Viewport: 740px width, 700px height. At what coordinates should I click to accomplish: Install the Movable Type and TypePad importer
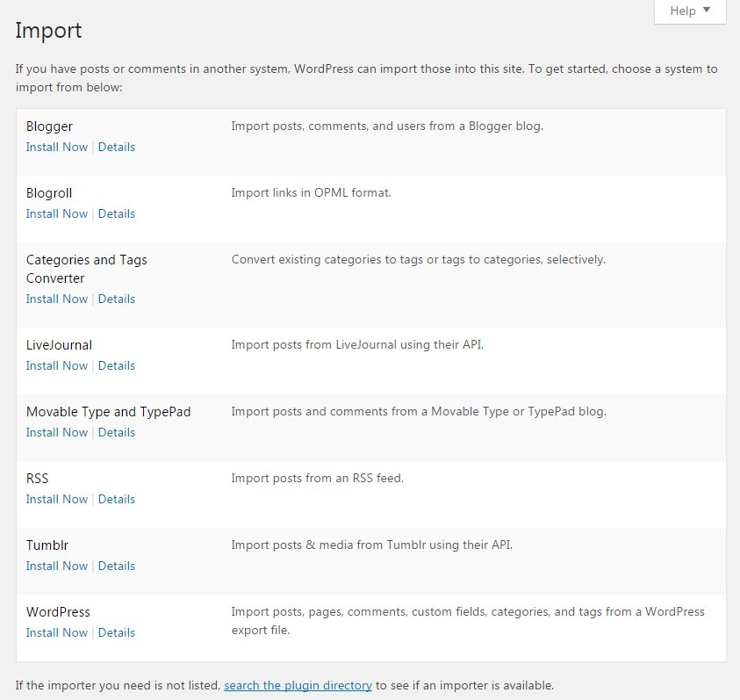coord(56,432)
